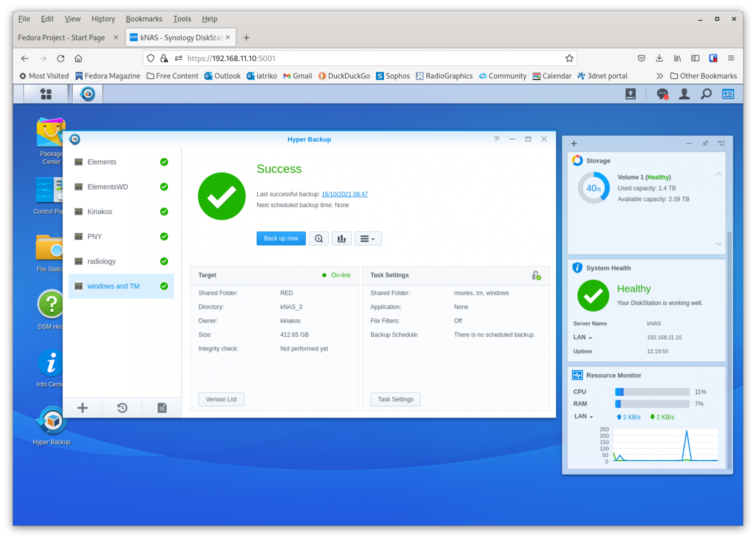Open Firefox home page icon
This screenshot has width=756, height=540.
[78, 58]
